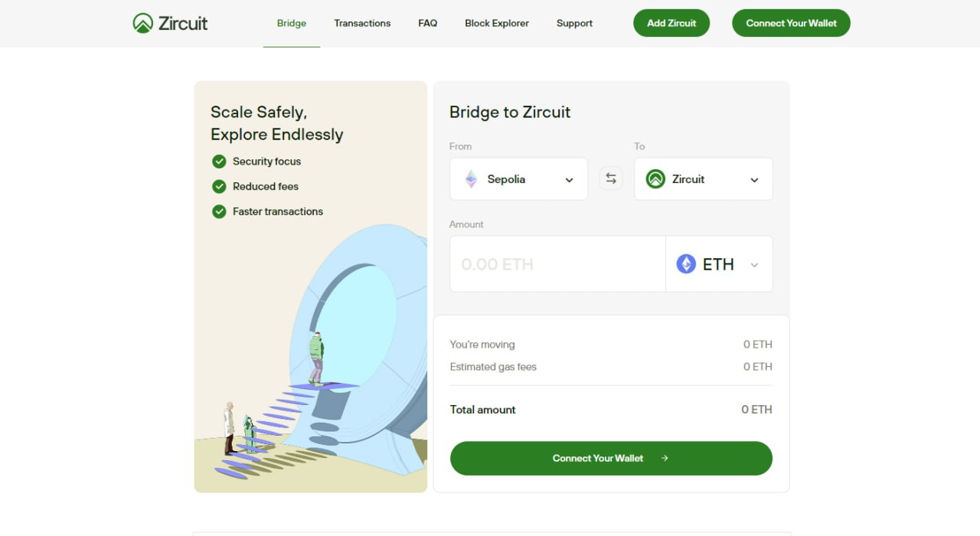980x536 pixels.
Task: Open the Support menu item
Action: click(x=574, y=23)
